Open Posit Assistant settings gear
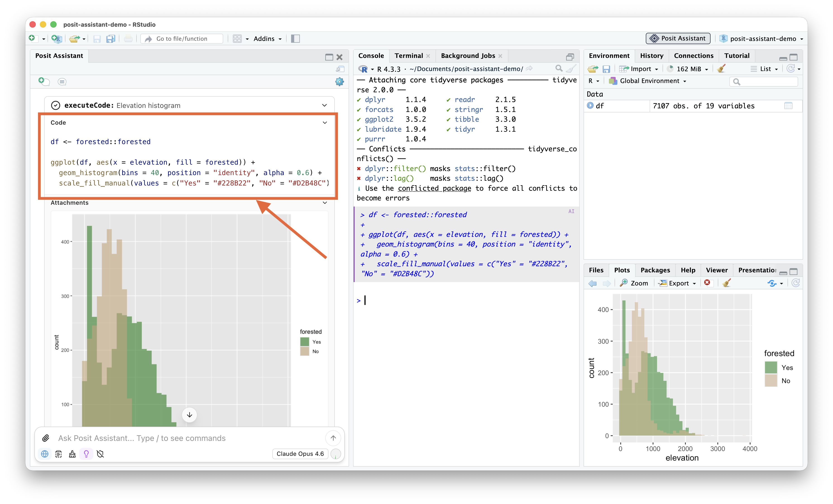This screenshot has height=504, width=833. coord(339,81)
